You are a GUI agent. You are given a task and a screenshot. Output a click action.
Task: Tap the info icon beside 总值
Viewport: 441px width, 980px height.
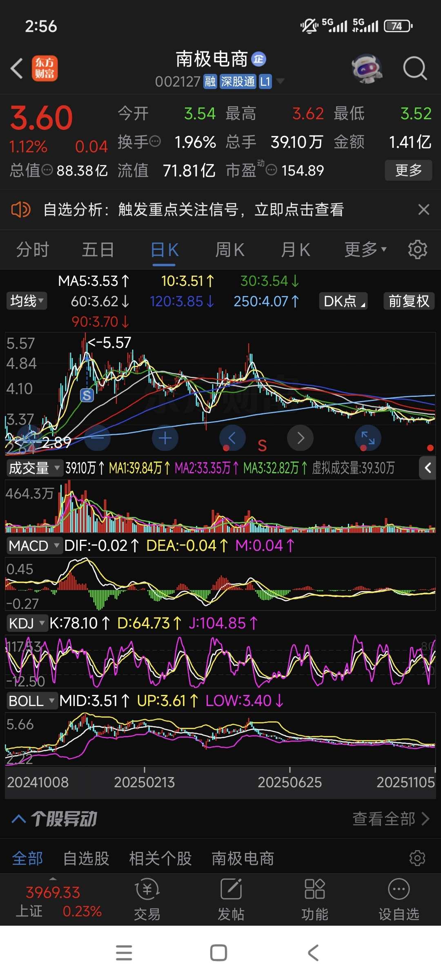coord(47,170)
